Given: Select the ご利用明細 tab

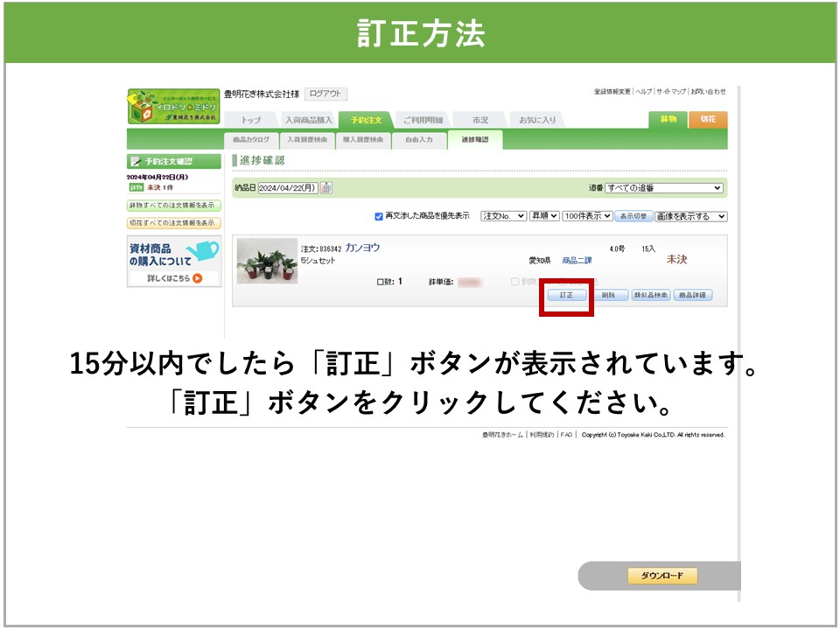Looking at the screenshot, I should (x=423, y=120).
